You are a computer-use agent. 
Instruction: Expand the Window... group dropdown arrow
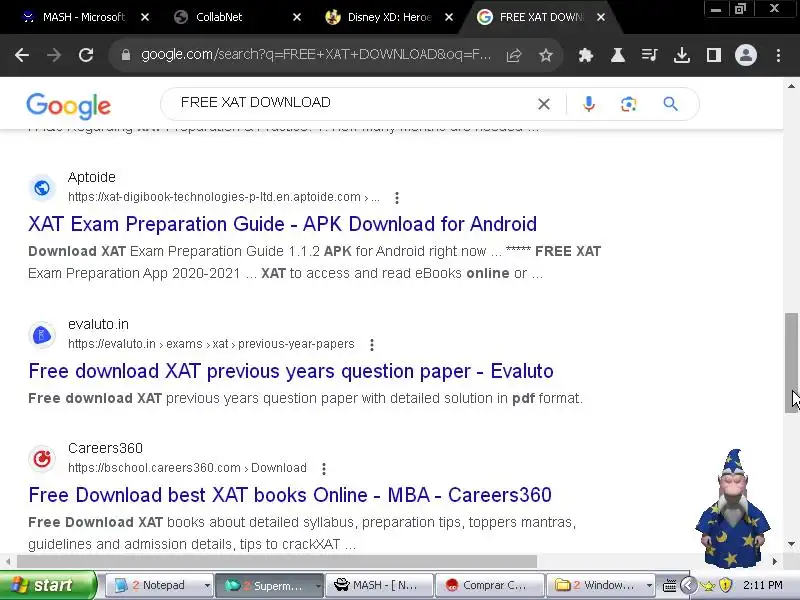click(x=649, y=585)
